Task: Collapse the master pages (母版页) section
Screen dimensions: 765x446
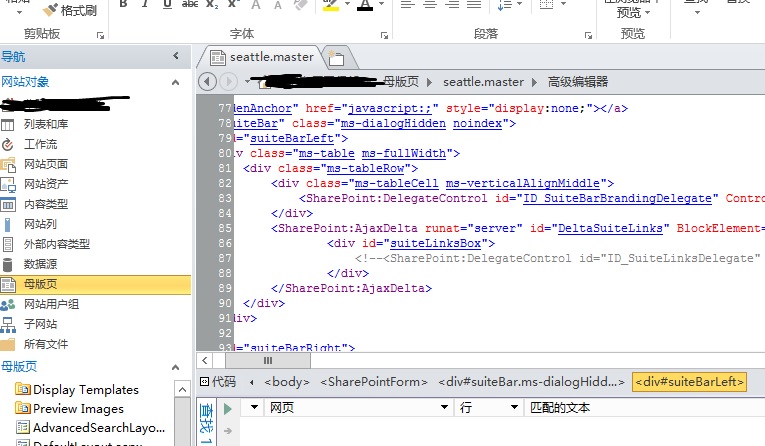Action: (176, 367)
